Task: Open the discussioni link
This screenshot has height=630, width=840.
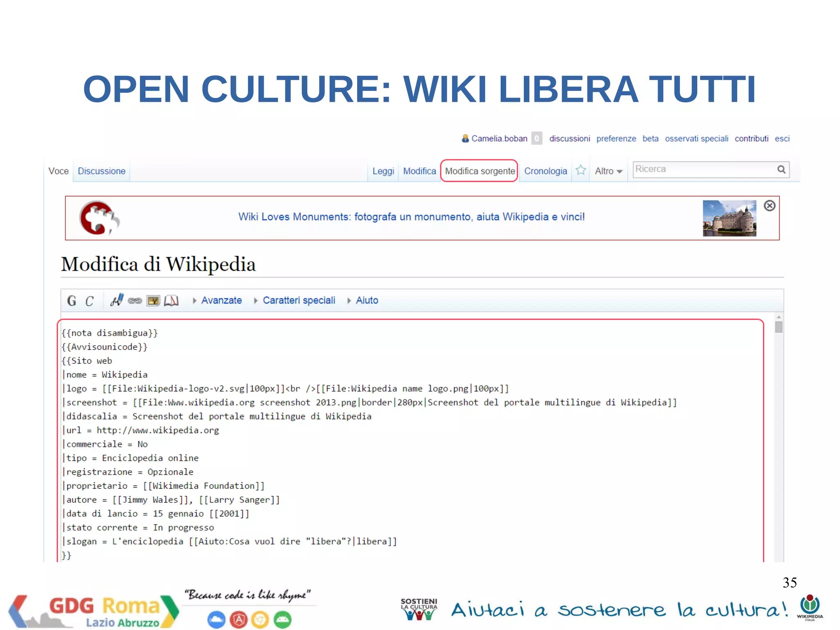Action: coord(570,139)
